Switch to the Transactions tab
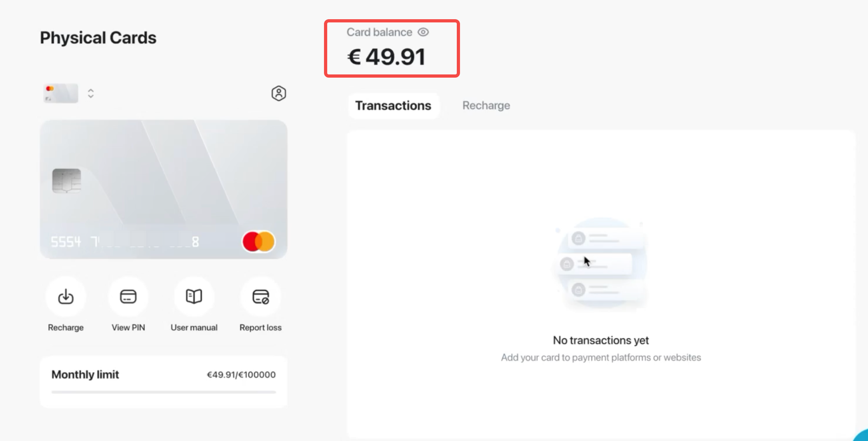Viewport: 868px width, 441px height. (393, 106)
